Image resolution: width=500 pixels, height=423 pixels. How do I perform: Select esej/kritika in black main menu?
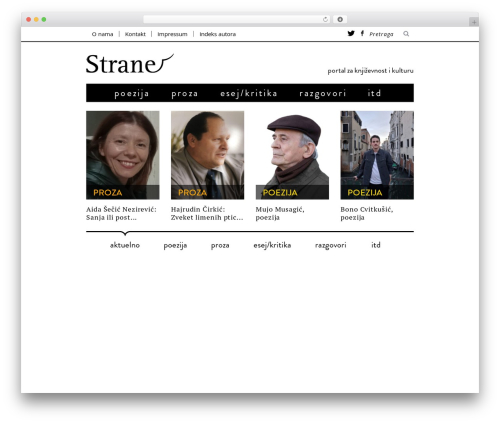click(x=249, y=93)
